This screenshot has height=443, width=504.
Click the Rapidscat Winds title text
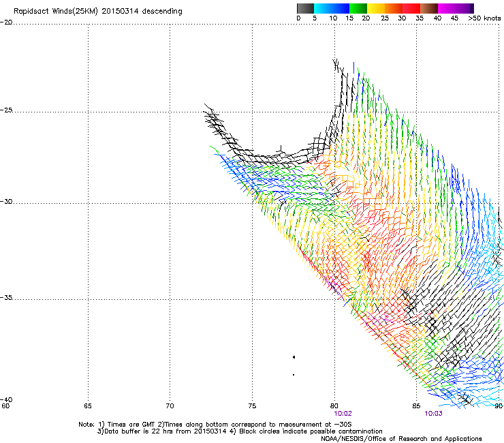click(x=97, y=12)
